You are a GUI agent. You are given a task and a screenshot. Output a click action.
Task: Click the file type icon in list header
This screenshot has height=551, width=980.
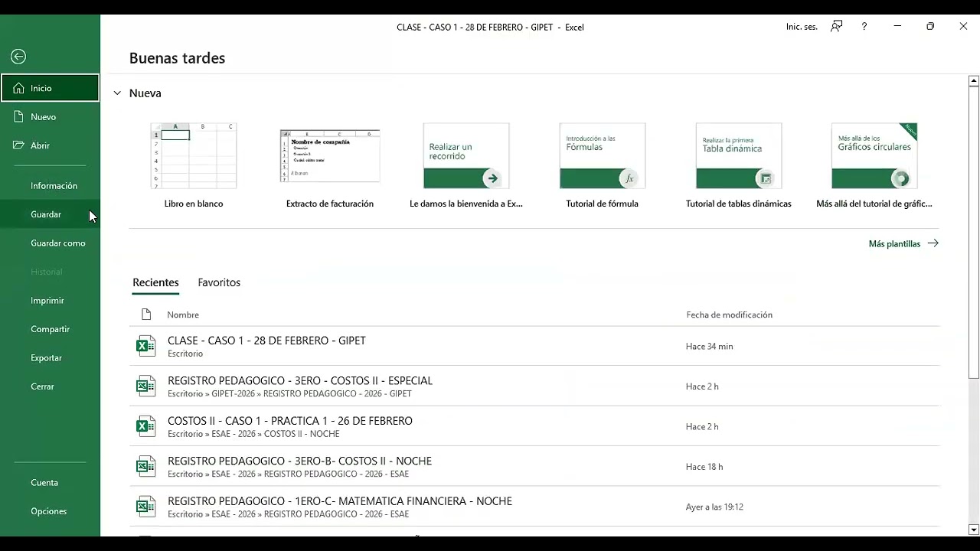coord(146,315)
